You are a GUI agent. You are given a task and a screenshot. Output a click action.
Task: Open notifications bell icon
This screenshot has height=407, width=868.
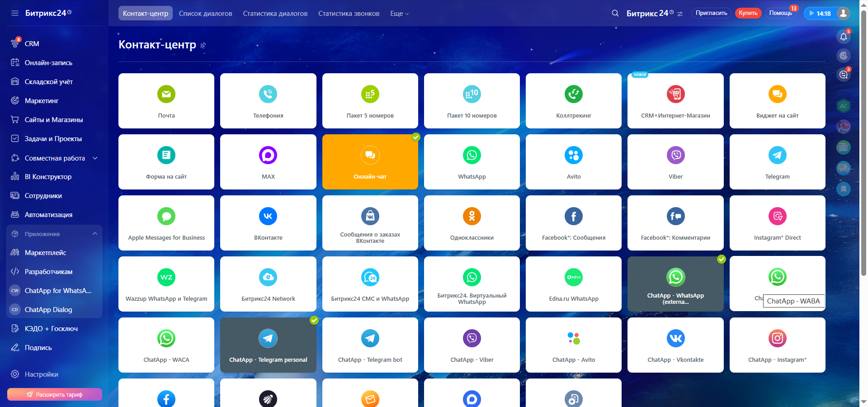[843, 37]
